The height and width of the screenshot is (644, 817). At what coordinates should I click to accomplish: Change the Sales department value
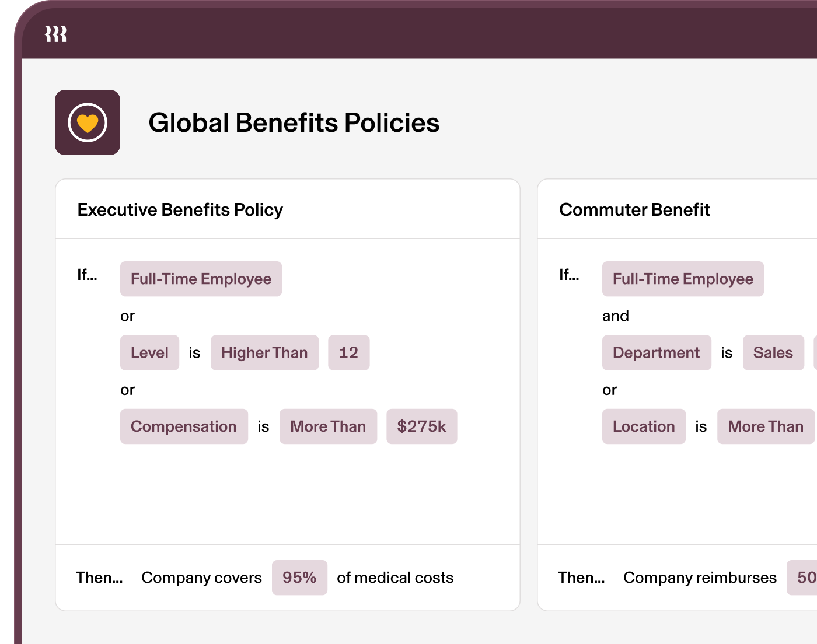tap(773, 352)
